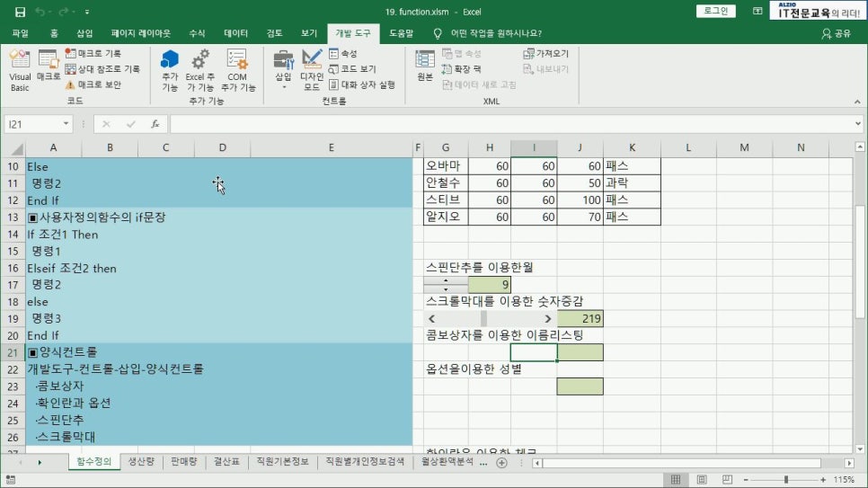Zoom out with the minus button
This screenshot has width=868, height=488.
[x=746, y=480]
